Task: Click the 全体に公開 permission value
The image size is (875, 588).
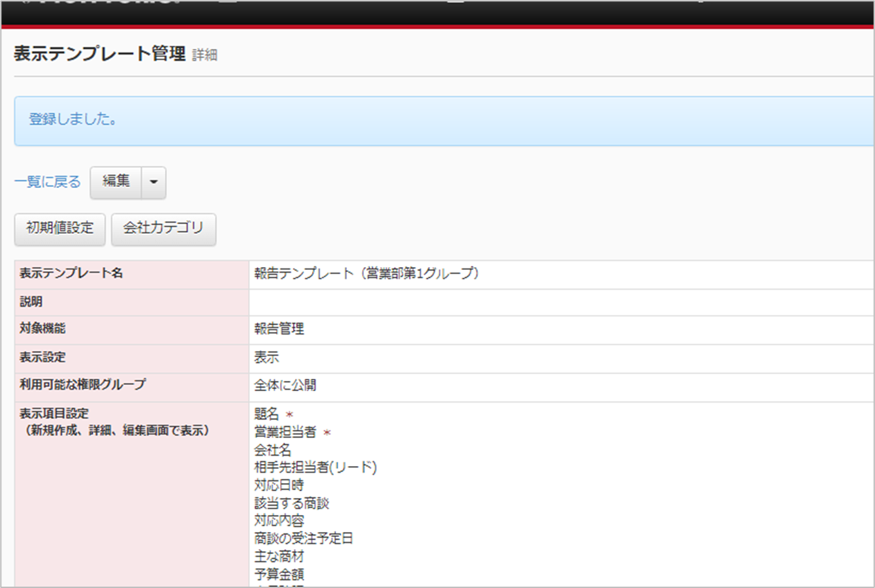Action: [x=285, y=386]
